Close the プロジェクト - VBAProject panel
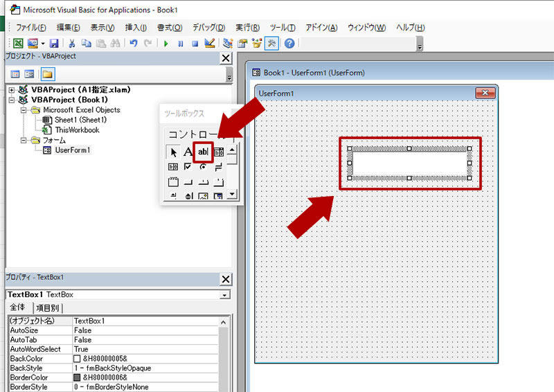This screenshot has height=392, width=554. [x=226, y=58]
